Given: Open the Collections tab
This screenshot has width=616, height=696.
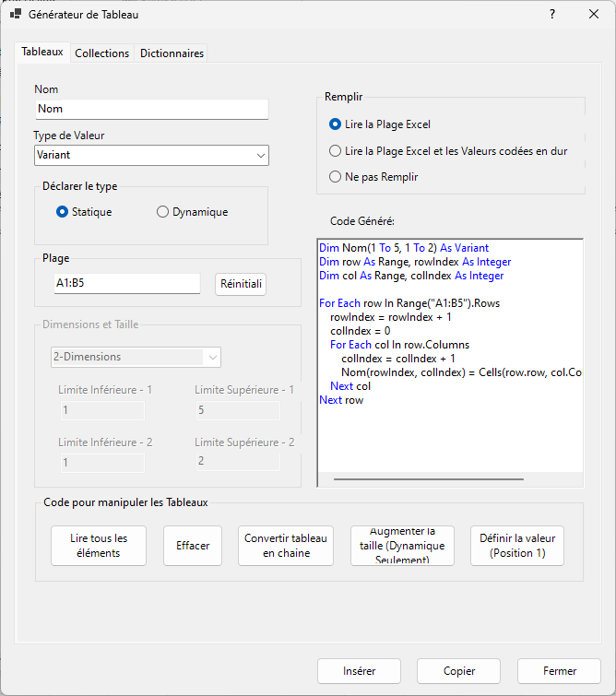Looking at the screenshot, I should point(101,53).
